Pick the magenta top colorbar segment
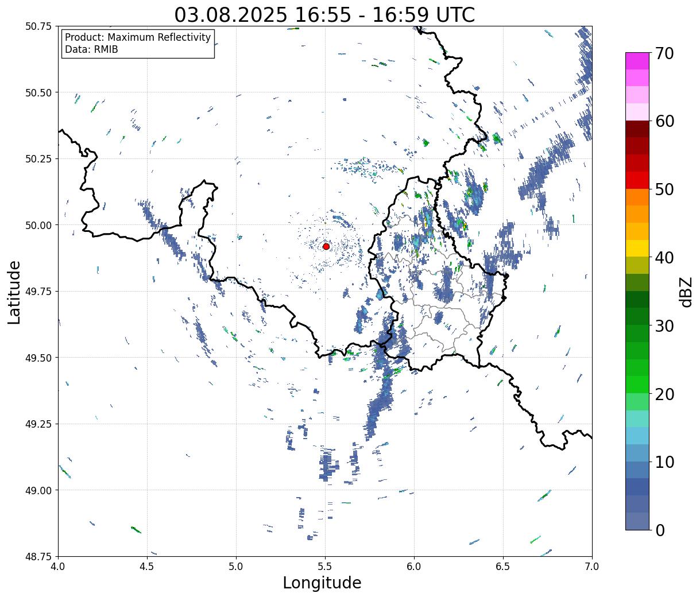This screenshot has height=597, width=700. click(637, 61)
